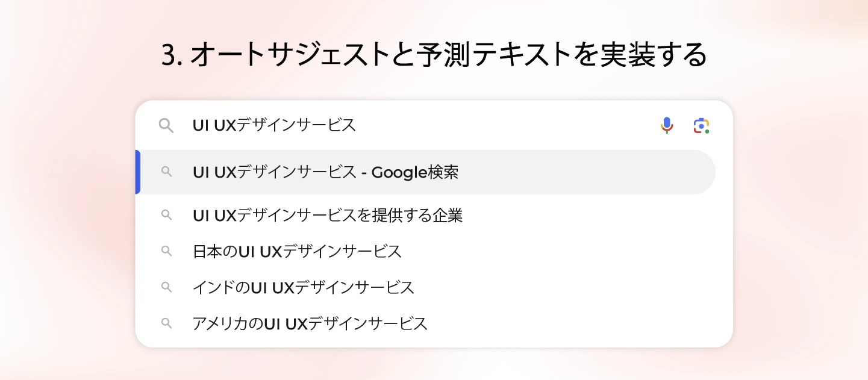Screen dimensions: 868x380
Task: Click magnifier icon beside を提供する企業 suggestion
Action: click(x=167, y=215)
